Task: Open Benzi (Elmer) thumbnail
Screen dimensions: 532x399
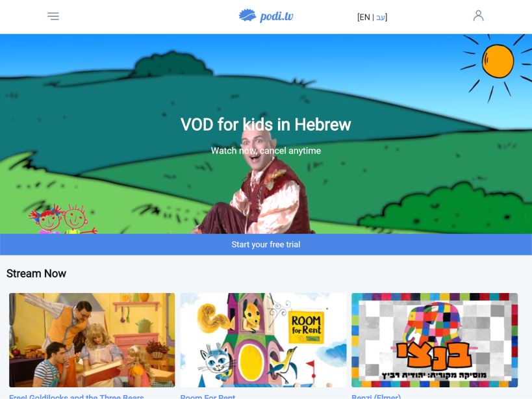Action: [435, 340]
